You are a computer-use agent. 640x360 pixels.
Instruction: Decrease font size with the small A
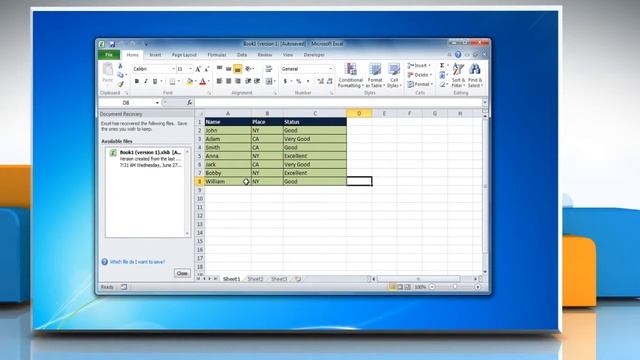[x=207, y=69]
